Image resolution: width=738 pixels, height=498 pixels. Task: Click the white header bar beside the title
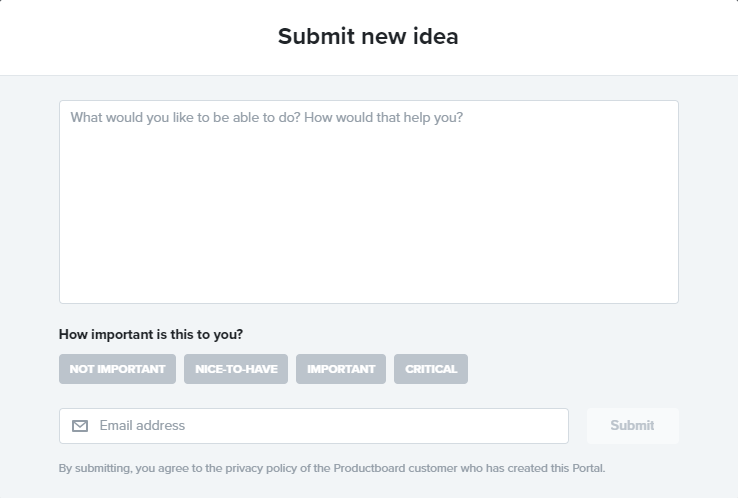point(588,37)
